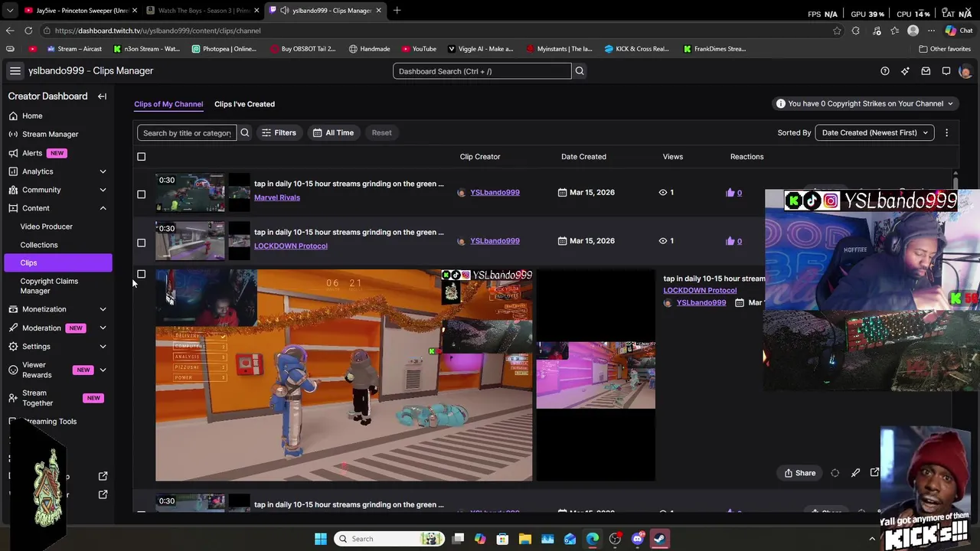Click the circular icon next to Share

[835, 473]
